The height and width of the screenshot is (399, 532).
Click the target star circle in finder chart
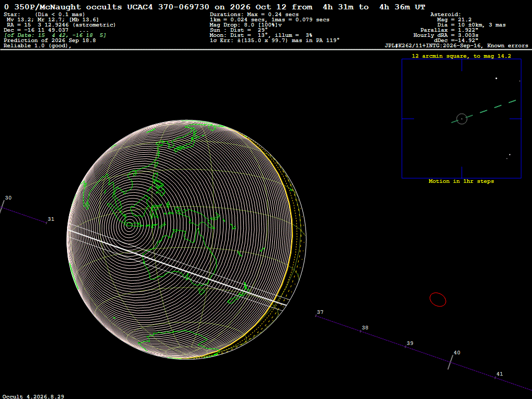(x=462, y=119)
